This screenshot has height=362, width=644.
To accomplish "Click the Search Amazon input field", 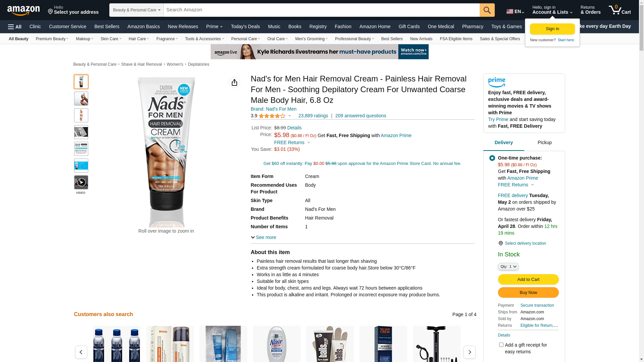I will pos(321,10).
